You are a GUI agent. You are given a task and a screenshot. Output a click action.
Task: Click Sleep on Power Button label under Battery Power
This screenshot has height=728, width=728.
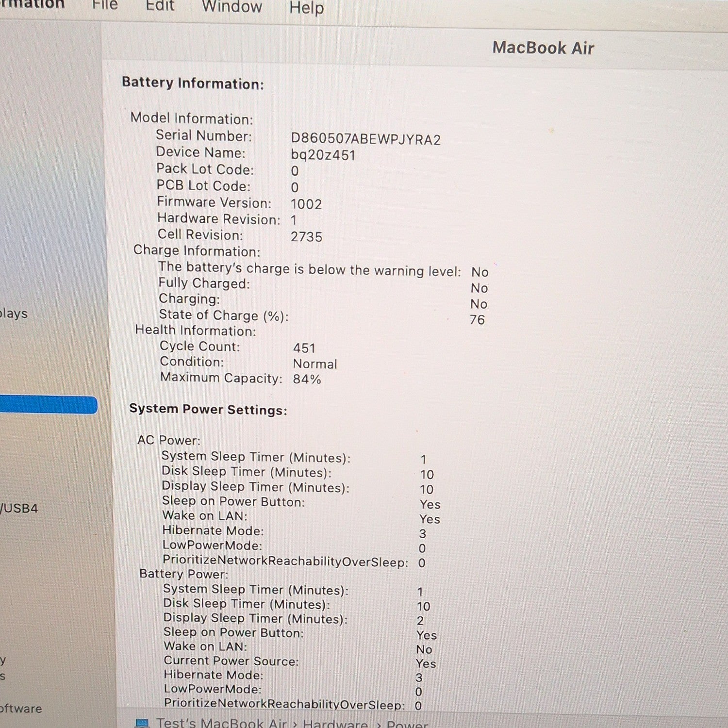coord(233,632)
